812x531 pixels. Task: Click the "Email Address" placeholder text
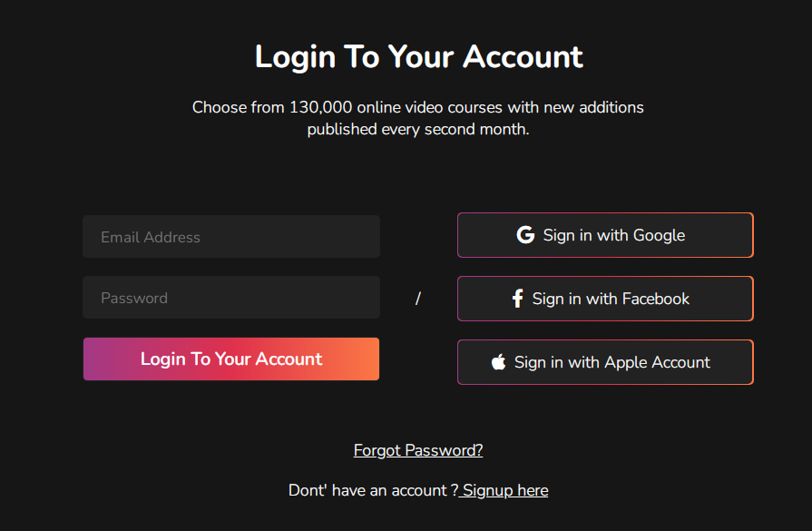[x=151, y=237]
